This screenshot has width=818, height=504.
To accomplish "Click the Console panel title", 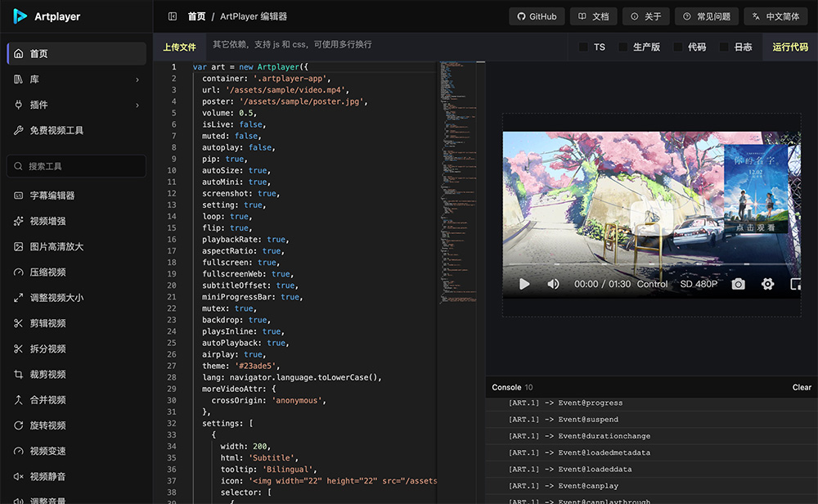I will point(506,388).
